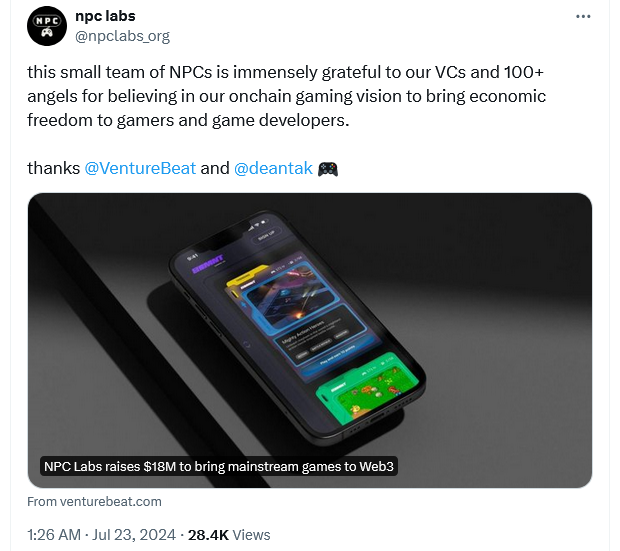Open the tweet's more options menu
Screen dimensions: 620x551
tap(583, 17)
